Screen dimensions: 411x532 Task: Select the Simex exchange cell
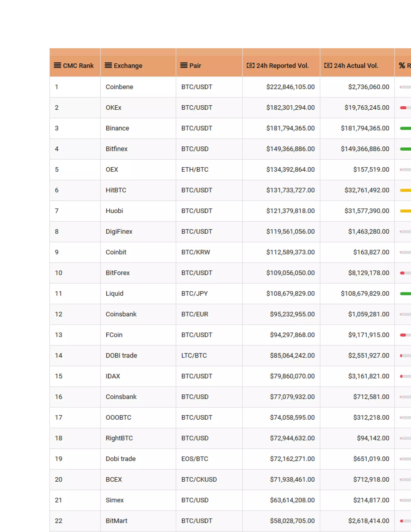coord(138,500)
